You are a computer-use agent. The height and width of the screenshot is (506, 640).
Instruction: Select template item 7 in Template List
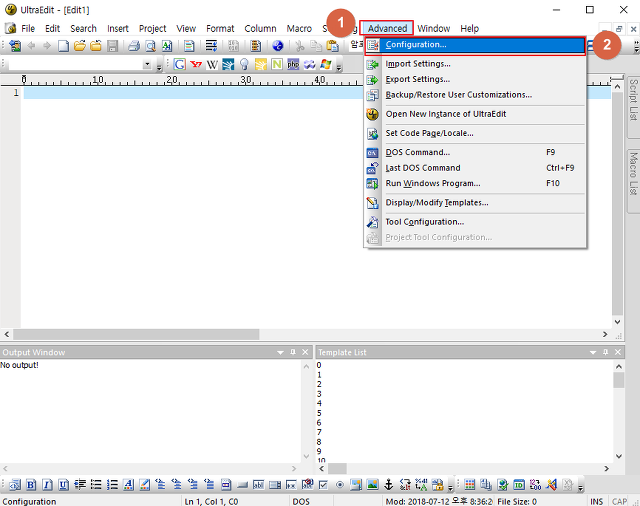[x=319, y=432]
